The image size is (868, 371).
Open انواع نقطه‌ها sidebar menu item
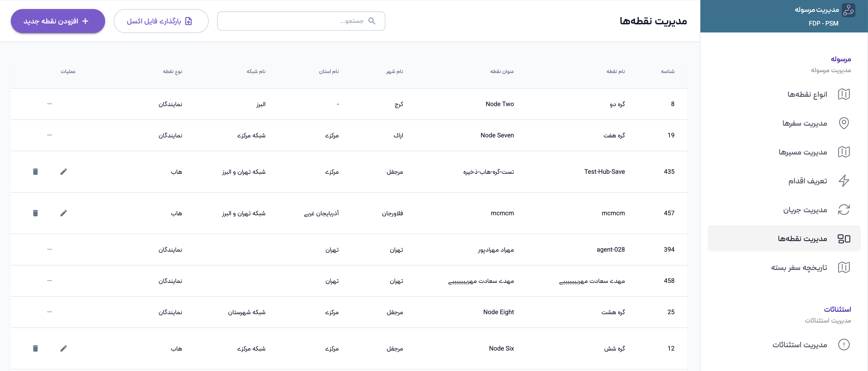[x=807, y=94]
